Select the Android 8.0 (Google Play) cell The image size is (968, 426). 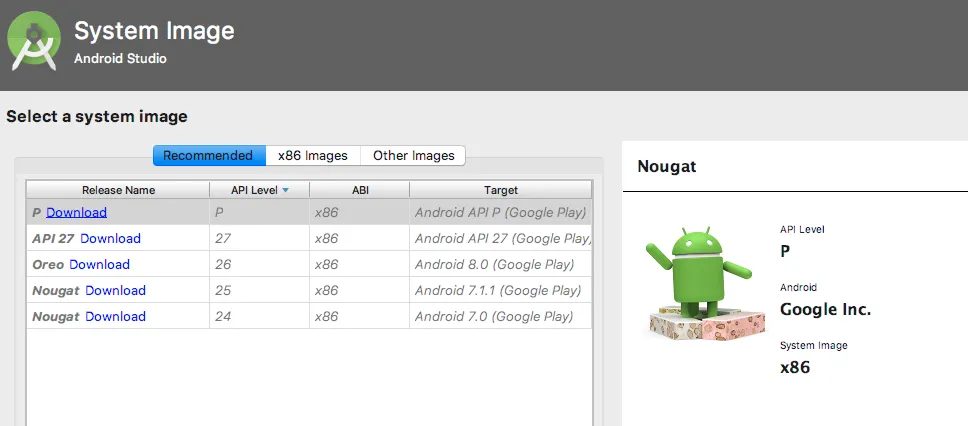point(501,264)
